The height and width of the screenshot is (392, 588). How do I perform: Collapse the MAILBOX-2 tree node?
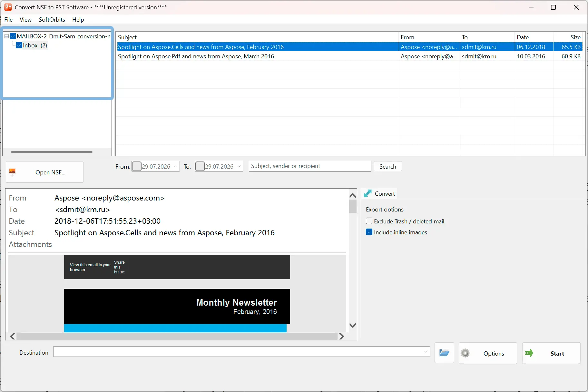pos(6,36)
